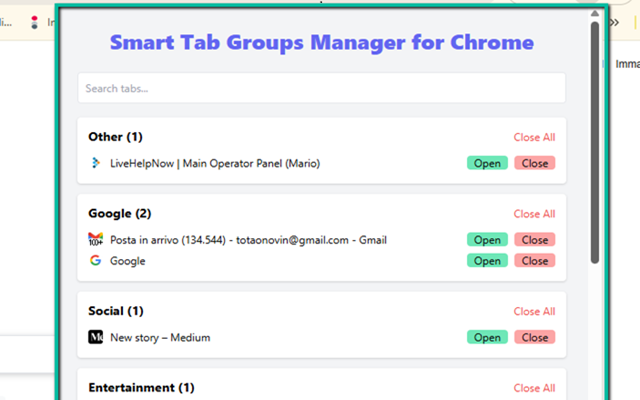Viewport: 640px width, 400px height.
Task: Open the Google tab
Action: (487, 261)
